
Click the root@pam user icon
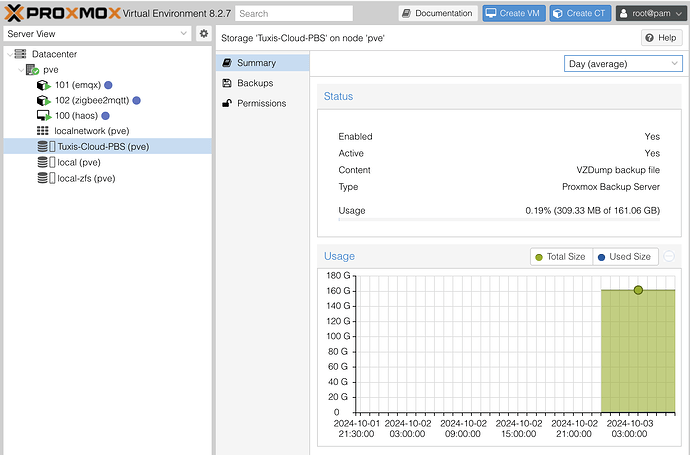click(624, 13)
